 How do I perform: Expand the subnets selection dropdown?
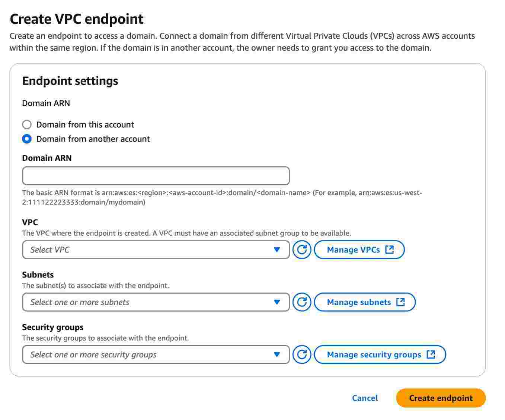coord(156,302)
